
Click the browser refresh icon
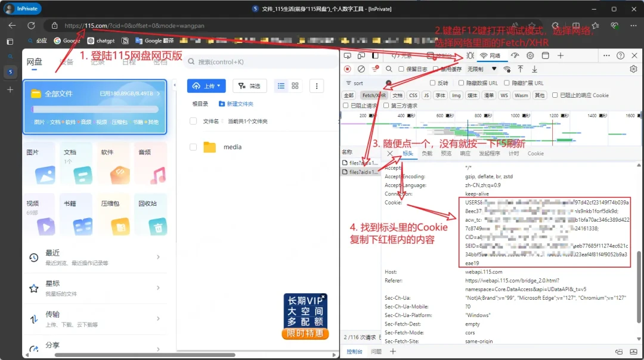click(x=31, y=26)
